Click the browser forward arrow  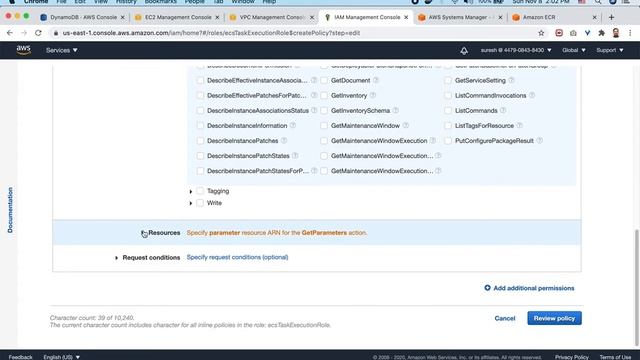[24, 33]
